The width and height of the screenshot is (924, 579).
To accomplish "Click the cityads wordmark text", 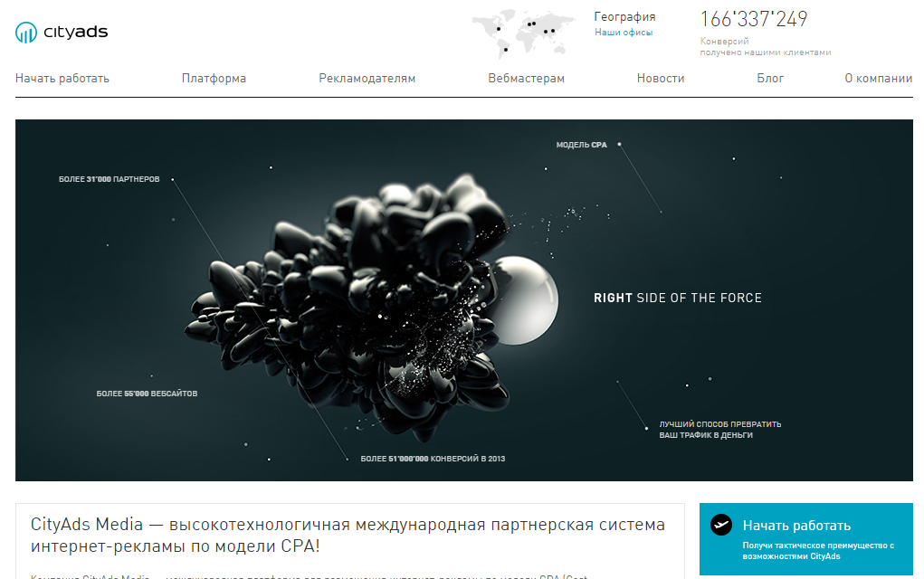I will click(x=76, y=32).
